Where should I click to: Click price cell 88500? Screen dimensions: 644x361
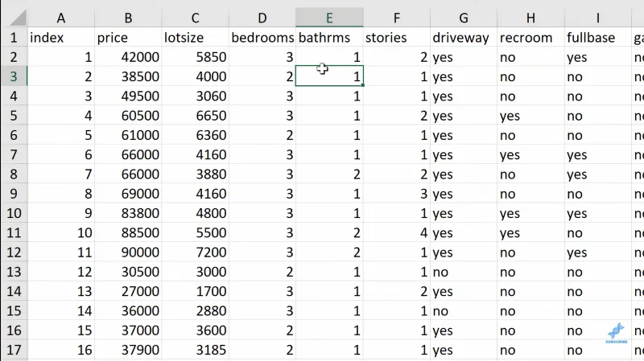pyautogui.click(x=128, y=232)
